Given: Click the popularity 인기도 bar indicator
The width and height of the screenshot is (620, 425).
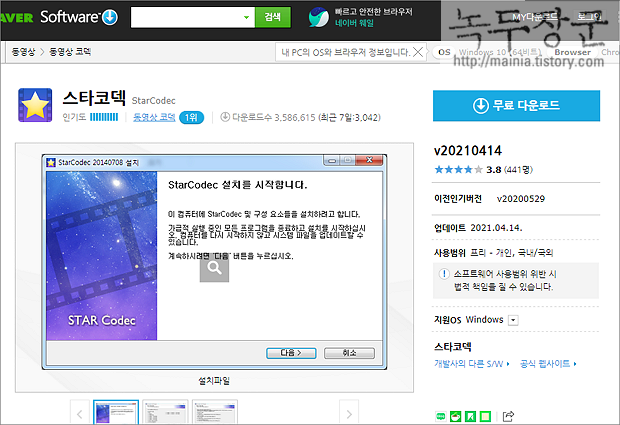Looking at the screenshot, I should [104, 117].
